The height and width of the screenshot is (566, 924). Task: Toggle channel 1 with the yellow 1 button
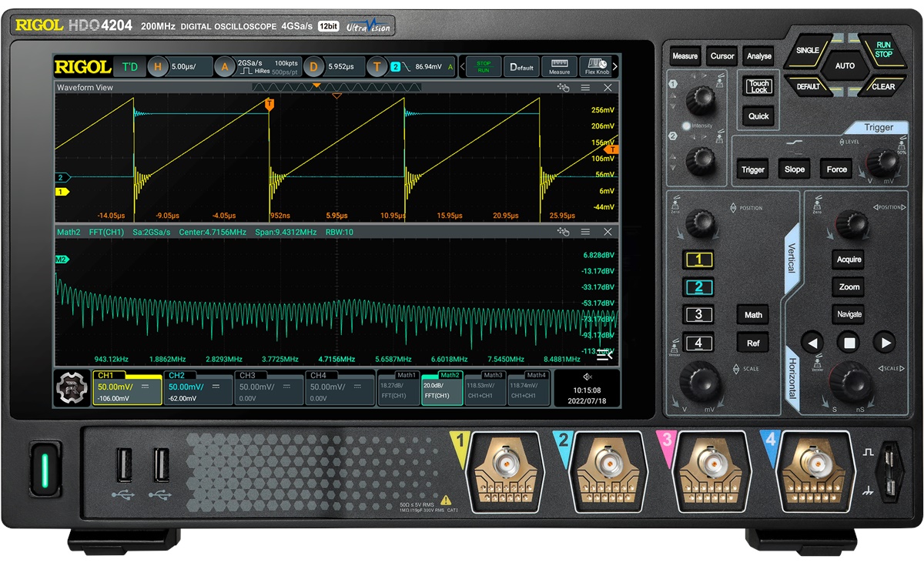(x=698, y=260)
